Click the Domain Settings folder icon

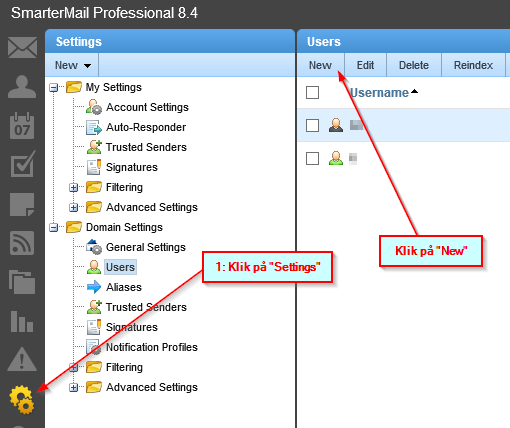(74, 227)
